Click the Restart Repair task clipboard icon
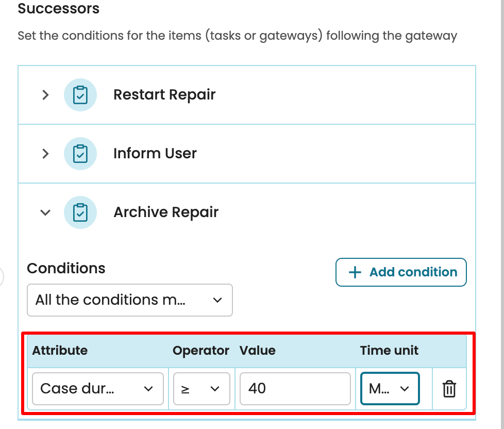Image resolution: width=504 pixels, height=429 pixels. [x=80, y=95]
